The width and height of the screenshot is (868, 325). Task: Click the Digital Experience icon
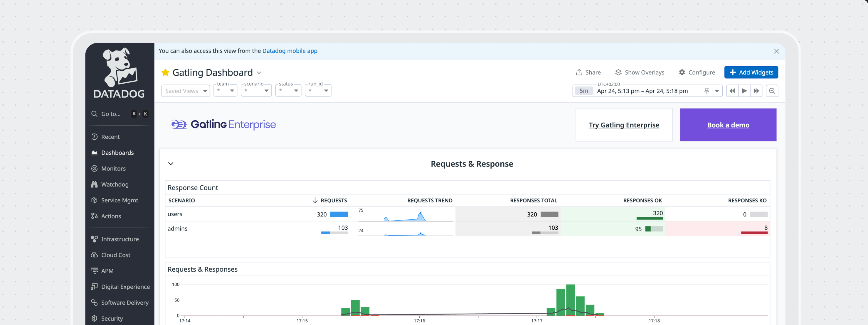click(94, 286)
